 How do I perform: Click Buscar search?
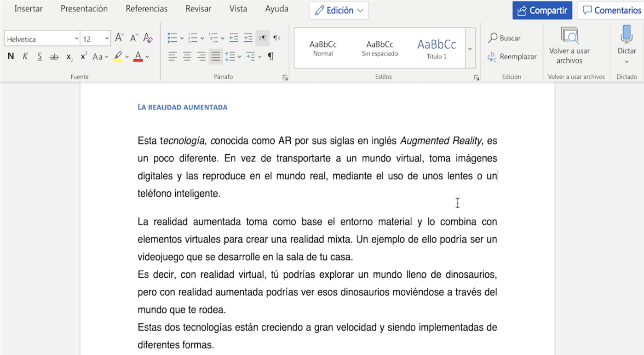click(505, 38)
